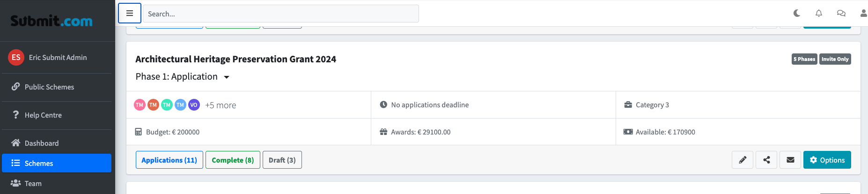
Task: Click the pencil edit icon for the grant
Action: click(743, 160)
